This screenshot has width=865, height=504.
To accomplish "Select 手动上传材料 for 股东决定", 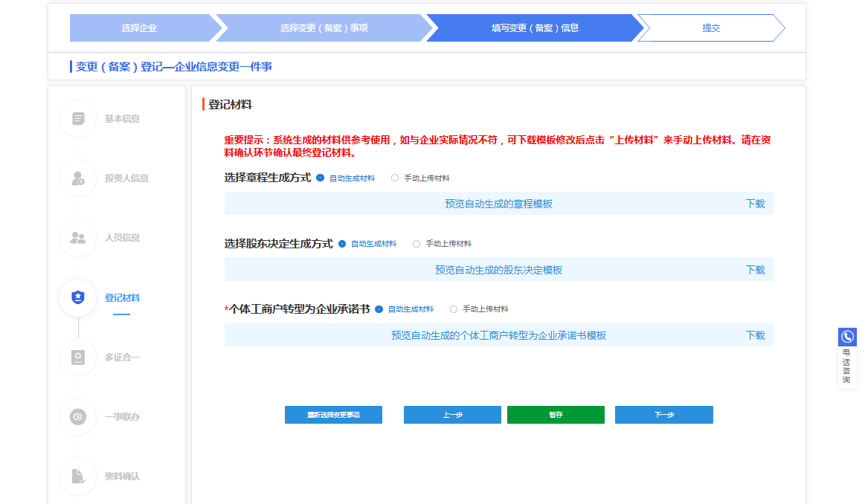I will click(417, 244).
